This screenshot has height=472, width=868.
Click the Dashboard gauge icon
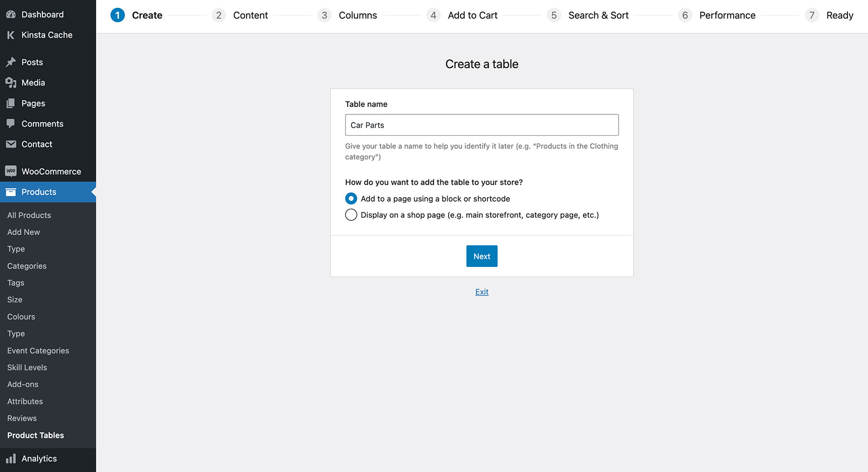[x=11, y=15]
